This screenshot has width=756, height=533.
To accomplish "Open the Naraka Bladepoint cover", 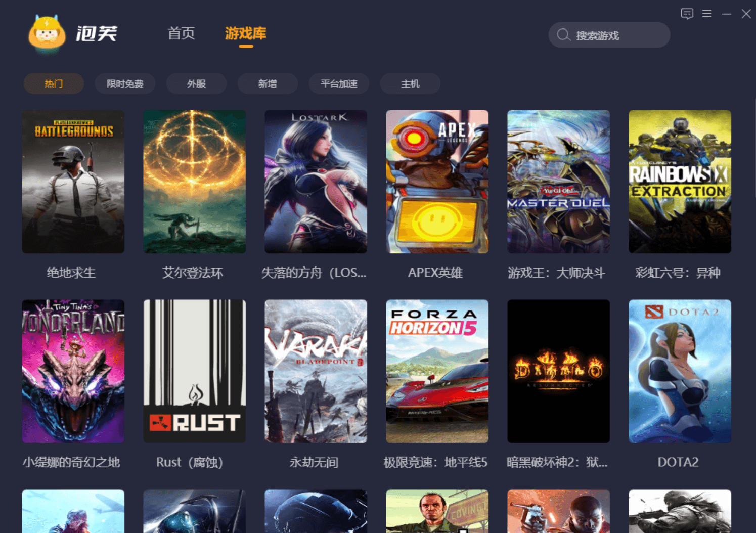I will pyautogui.click(x=316, y=371).
